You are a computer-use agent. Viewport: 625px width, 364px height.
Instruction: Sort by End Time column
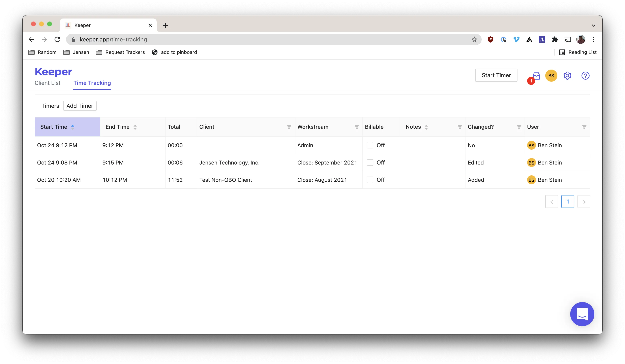[132, 127]
